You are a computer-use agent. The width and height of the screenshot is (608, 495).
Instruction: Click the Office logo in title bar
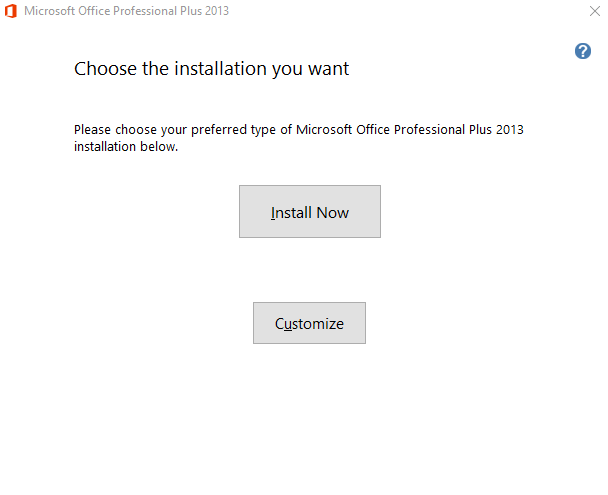click(11, 11)
